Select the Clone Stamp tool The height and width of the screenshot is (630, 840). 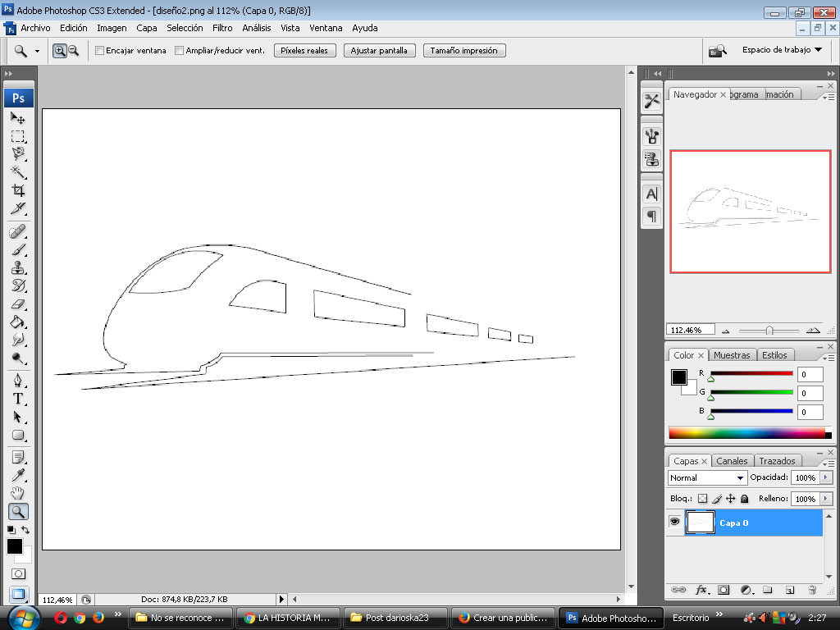tap(18, 268)
